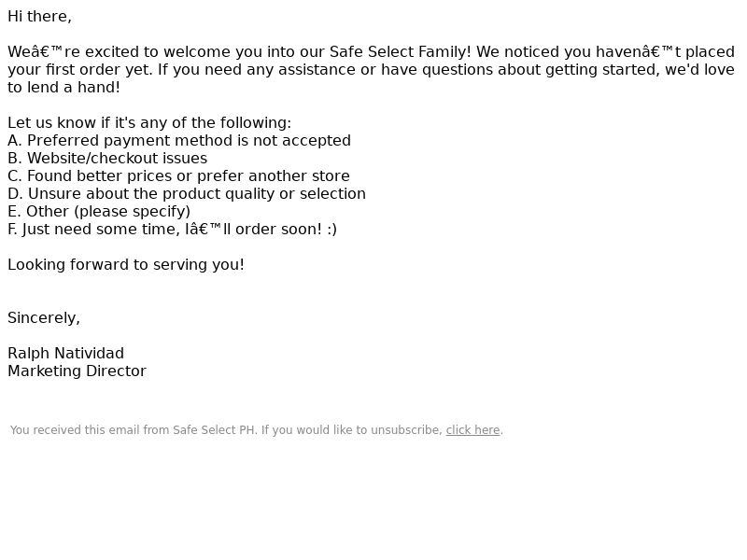Click the 'Hi there,' greeting line

[39, 17]
